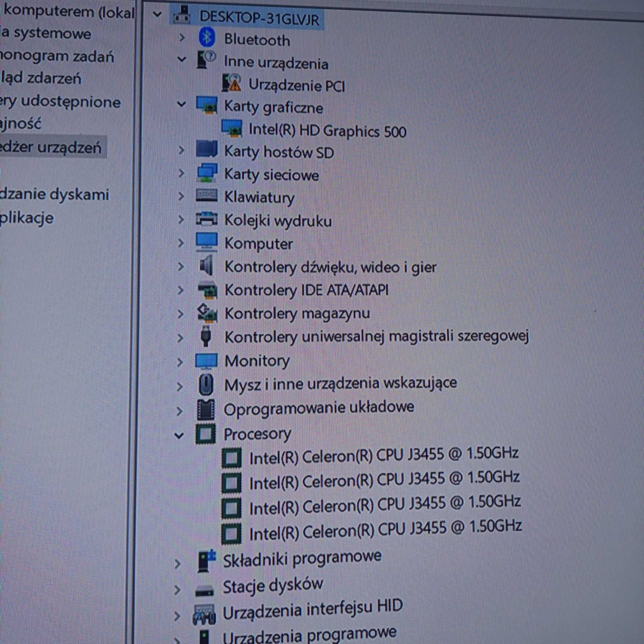
Task: Select the Menedżer urządzeń sidebar item
Action: (50, 147)
